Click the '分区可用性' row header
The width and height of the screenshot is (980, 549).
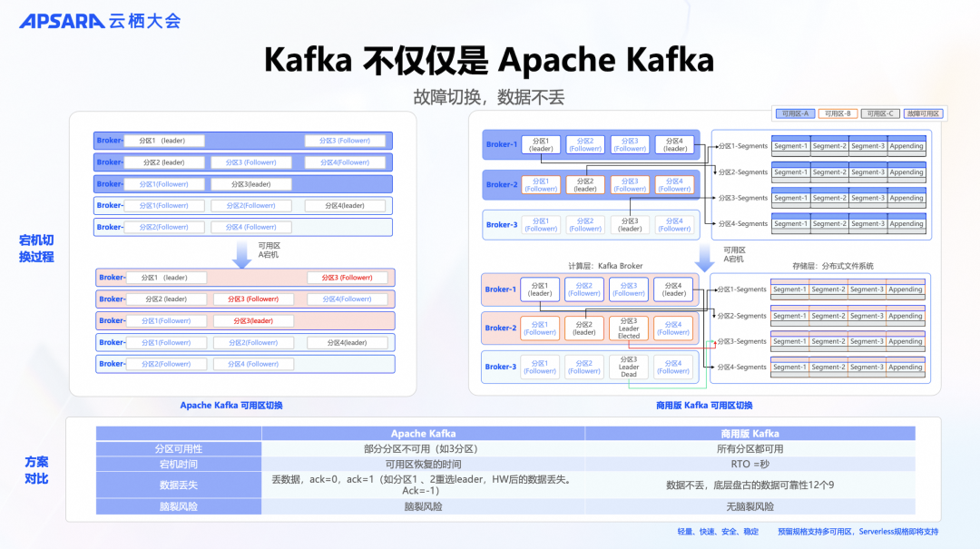point(179,449)
